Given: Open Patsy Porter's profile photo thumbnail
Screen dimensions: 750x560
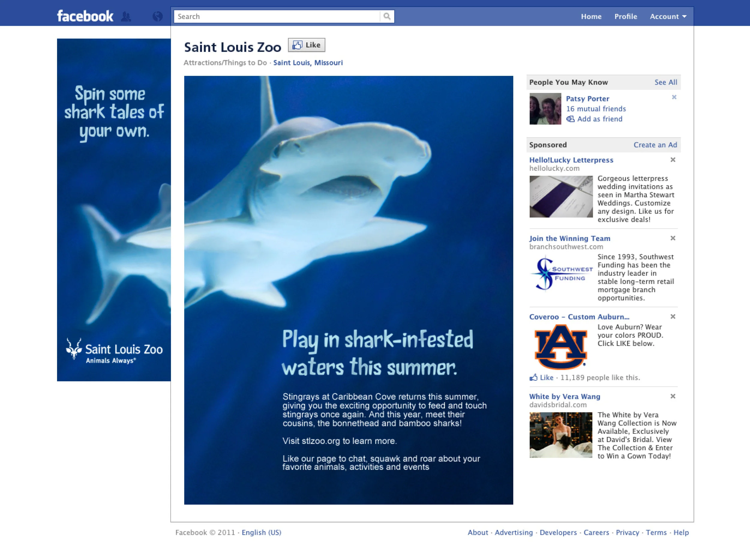Looking at the screenshot, I should pos(545,109).
